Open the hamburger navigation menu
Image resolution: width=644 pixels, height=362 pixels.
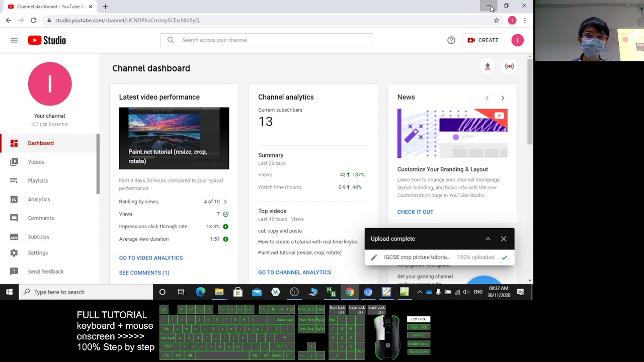tap(14, 40)
